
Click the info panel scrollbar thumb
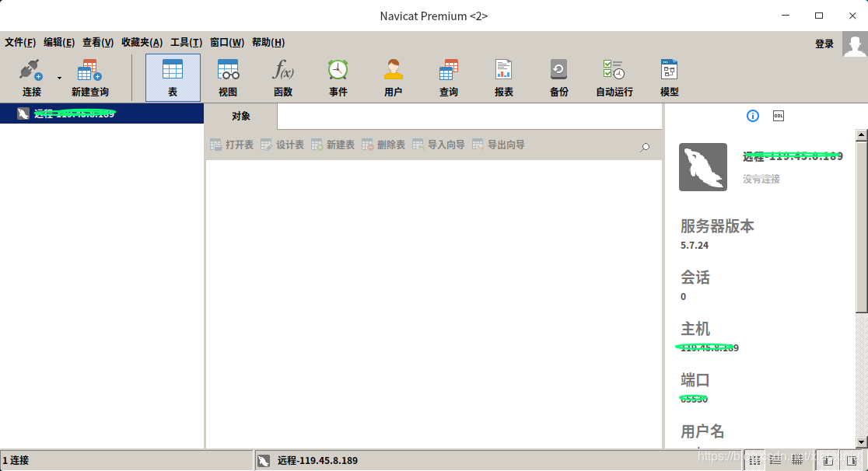pos(861,226)
